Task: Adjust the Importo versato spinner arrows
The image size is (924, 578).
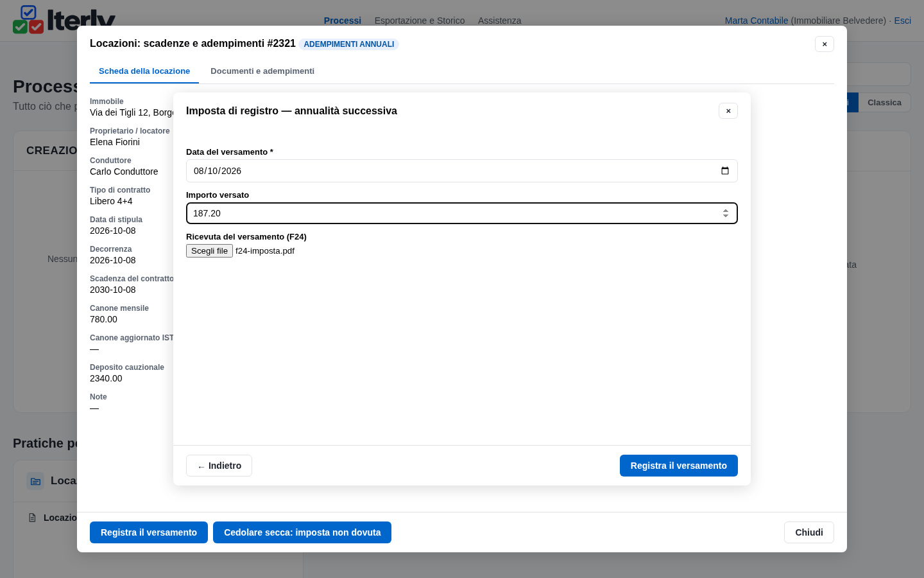Action: click(x=726, y=213)
